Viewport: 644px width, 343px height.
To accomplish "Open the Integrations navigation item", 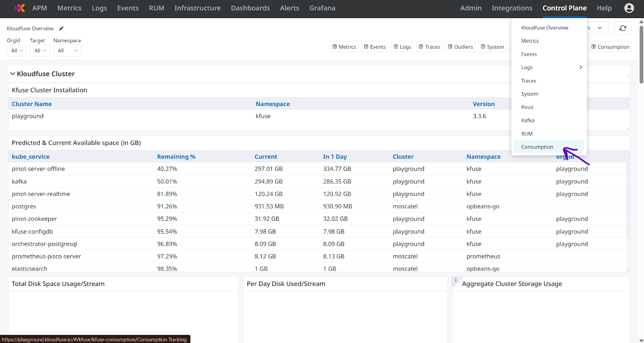I will (512, 8).
